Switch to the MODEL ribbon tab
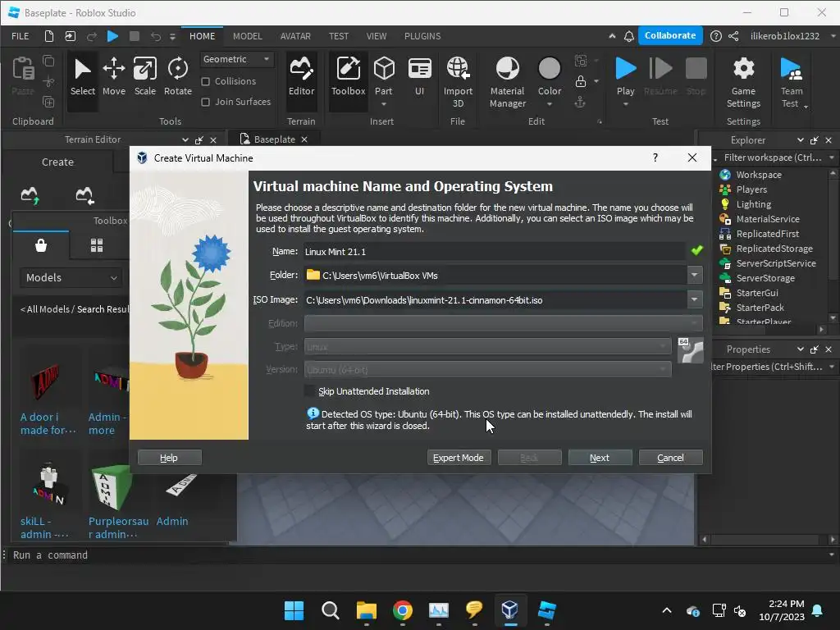Image resolution: width=840 pixels, height=630 pixels. tap(248, 36)
